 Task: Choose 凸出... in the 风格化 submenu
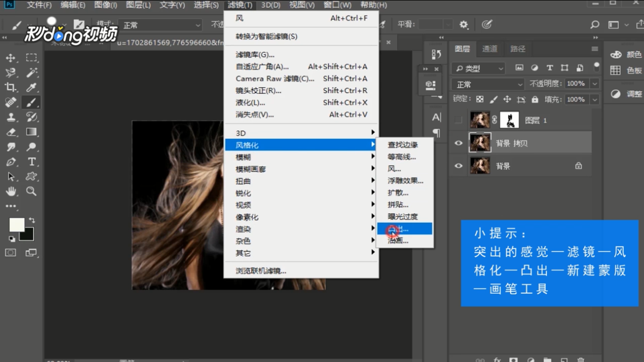pyautogui.click(x=405, y=228)
